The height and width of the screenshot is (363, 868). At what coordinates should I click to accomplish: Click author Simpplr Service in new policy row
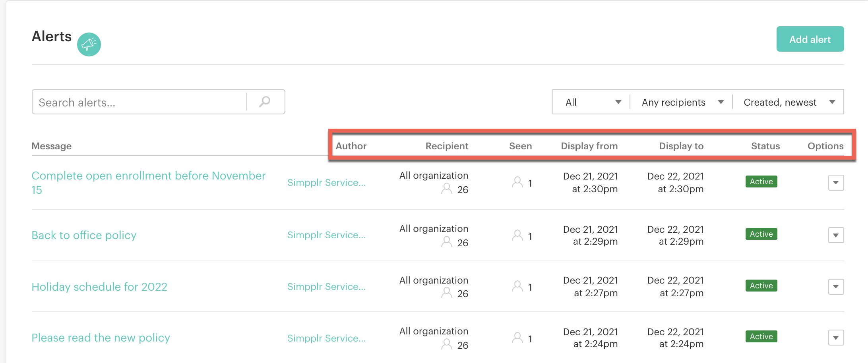327,338
